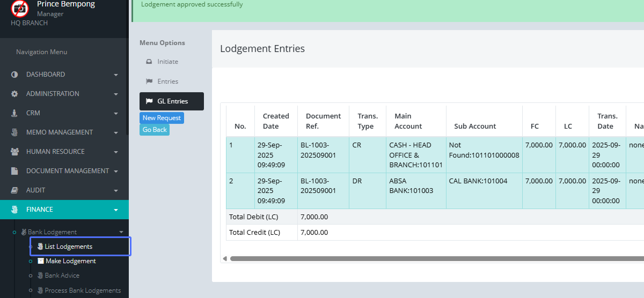Click the user profile avatar image
The width and height of the screenshot is (644, 298).
20,8
